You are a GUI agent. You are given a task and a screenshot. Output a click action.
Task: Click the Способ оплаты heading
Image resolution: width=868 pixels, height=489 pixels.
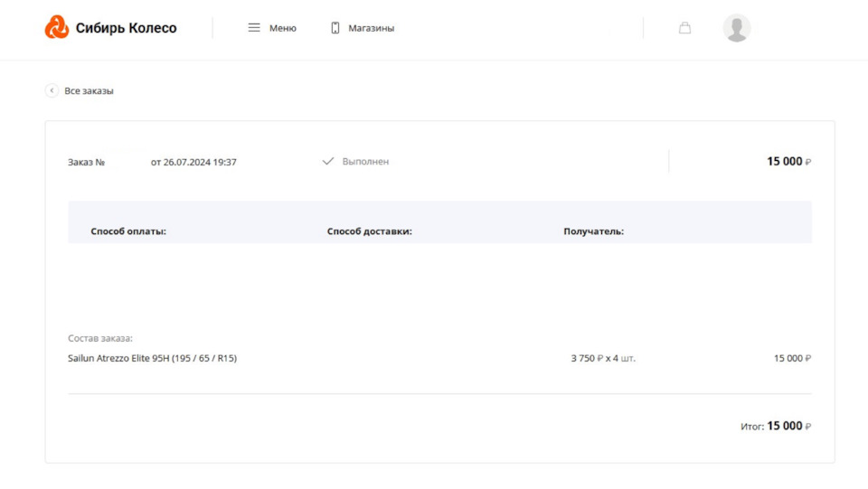tap(128, 231)
